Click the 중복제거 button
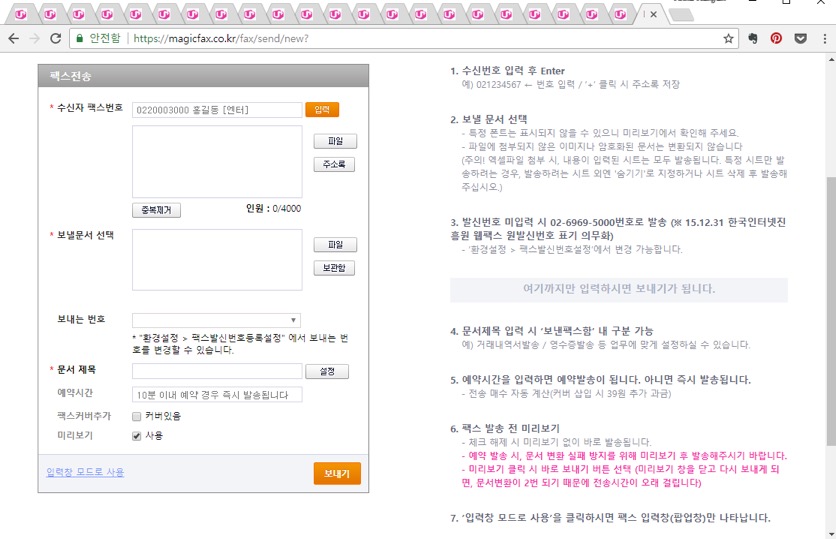Screen dimensions: 836x539 156,210
